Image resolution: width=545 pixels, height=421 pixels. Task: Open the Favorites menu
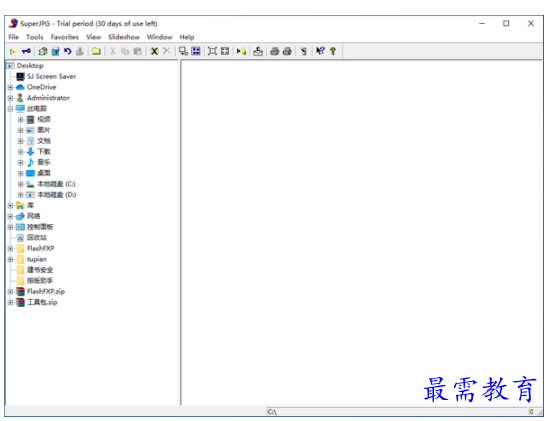coord(65,37)
